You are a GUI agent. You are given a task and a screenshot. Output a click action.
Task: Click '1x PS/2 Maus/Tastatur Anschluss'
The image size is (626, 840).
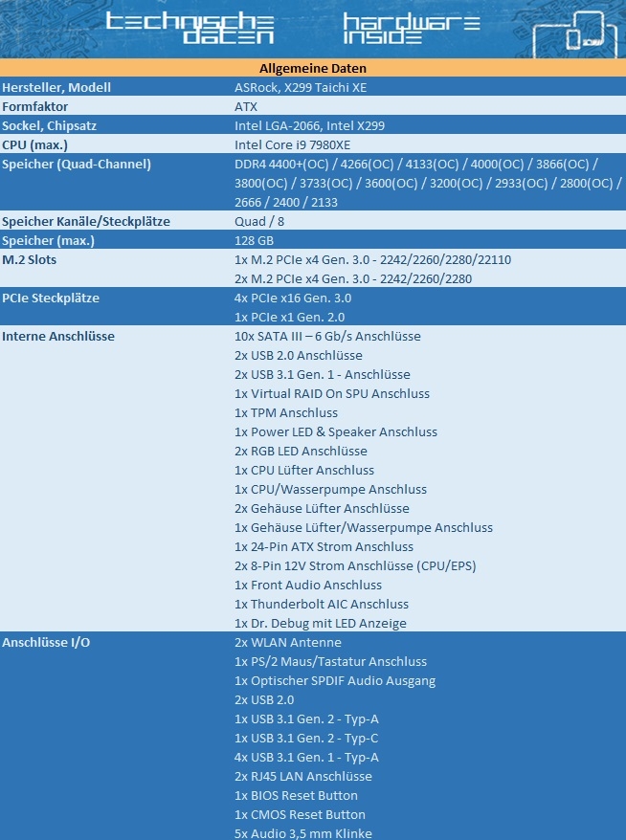[x=330, y=662]
